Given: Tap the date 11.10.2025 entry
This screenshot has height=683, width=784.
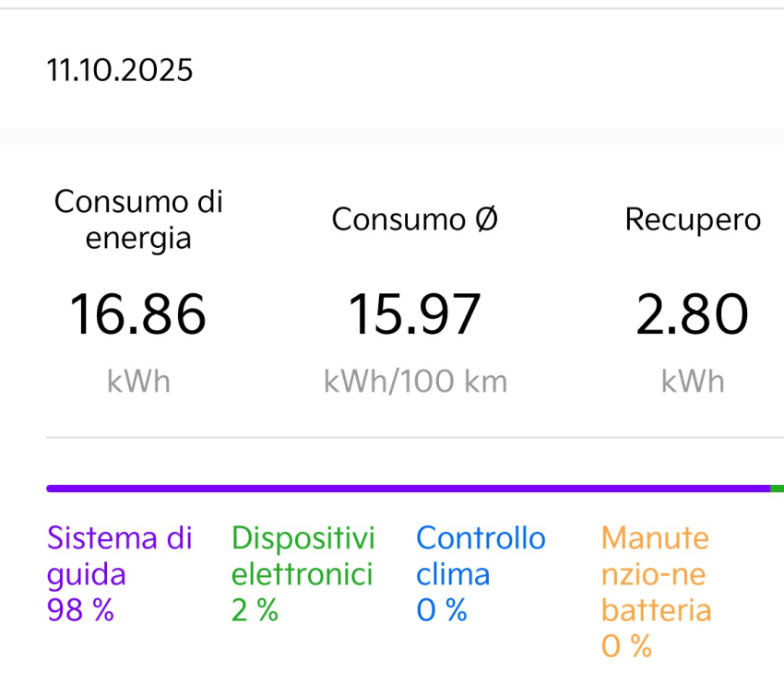Looking at the screenshot, I should coord(120,70).
